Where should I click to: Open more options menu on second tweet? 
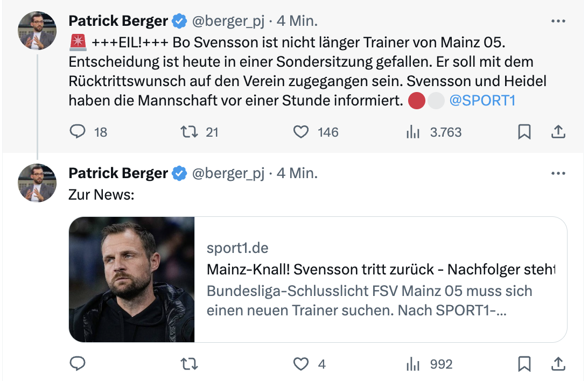coord(558,174)
